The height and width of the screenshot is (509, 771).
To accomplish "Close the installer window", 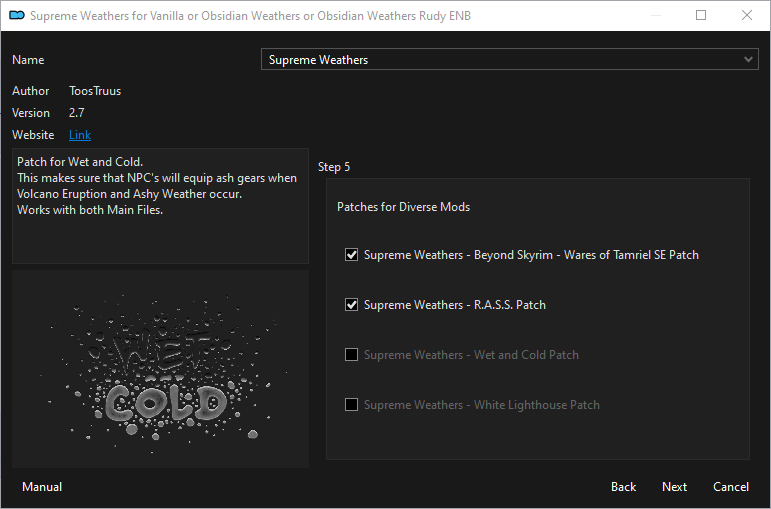I will pyautogui.click(x=746, y=15).
